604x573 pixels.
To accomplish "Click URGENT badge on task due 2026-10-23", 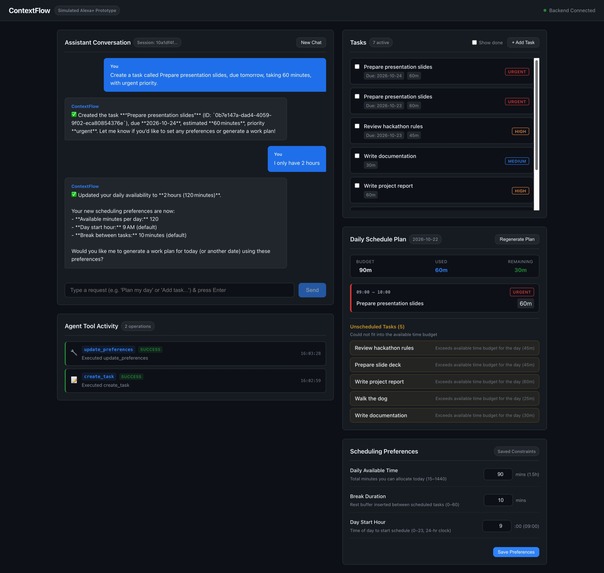I will tap(517, 101).
